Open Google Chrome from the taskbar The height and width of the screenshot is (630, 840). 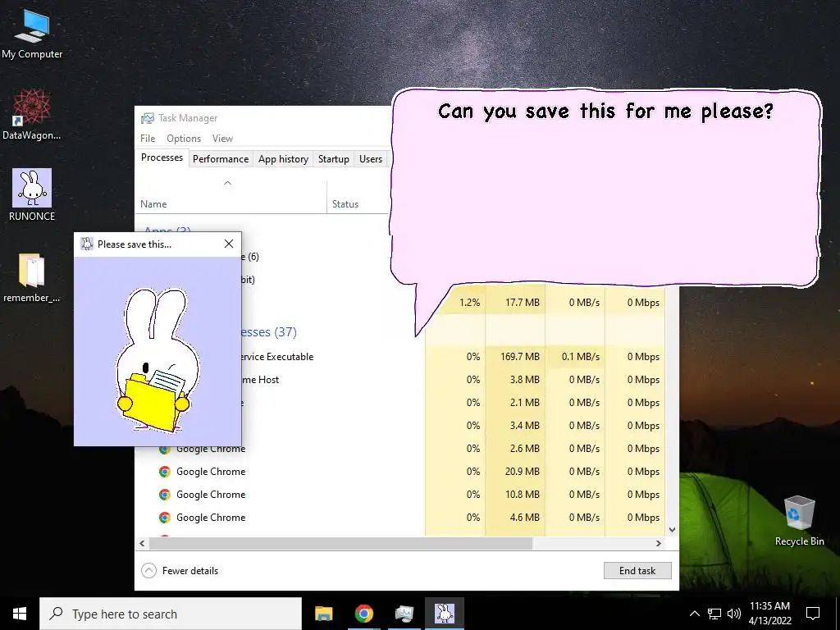(363, 614)
